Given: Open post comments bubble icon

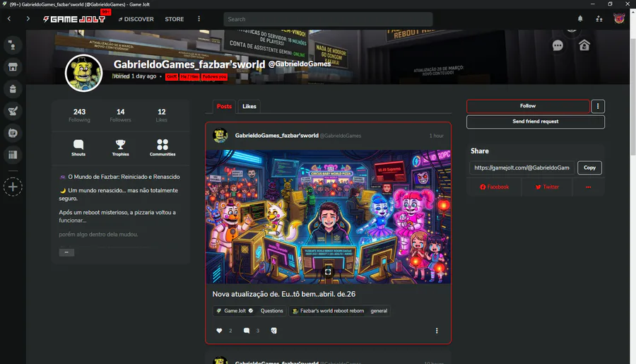Looking at the screenshot, I should click(x=246, y=331).
